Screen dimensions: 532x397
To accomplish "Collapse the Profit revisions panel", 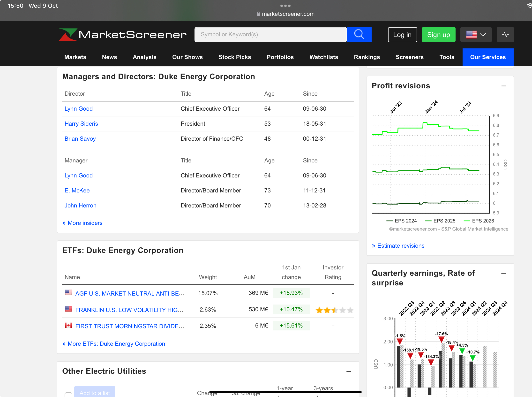I will coord(504,86).
